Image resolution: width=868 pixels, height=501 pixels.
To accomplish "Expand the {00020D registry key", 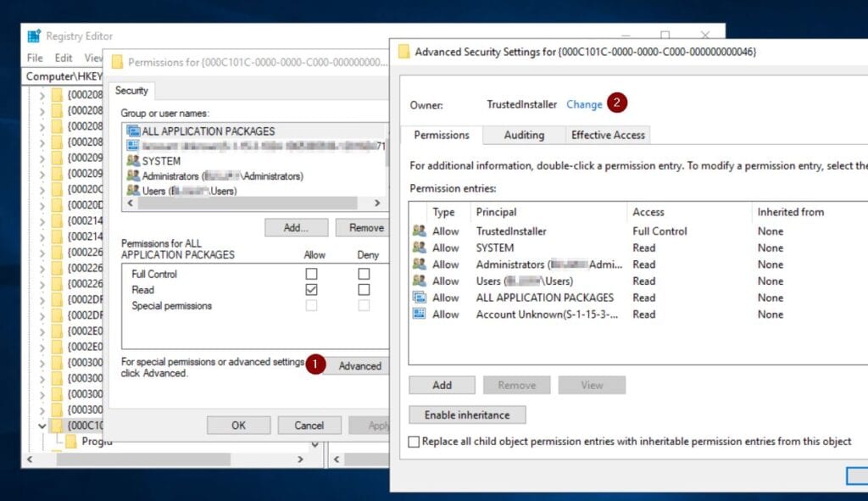I will coord(42,205).
